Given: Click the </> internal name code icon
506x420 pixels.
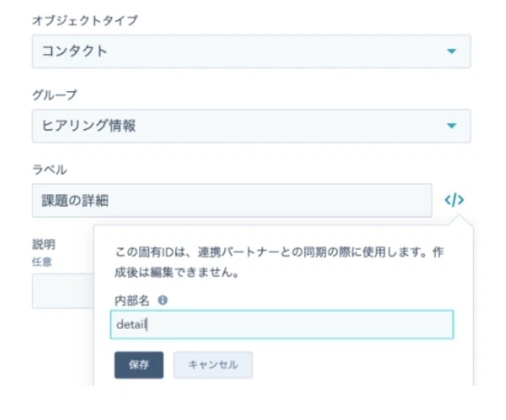Looking at the screenshot, I should point(455,200).
